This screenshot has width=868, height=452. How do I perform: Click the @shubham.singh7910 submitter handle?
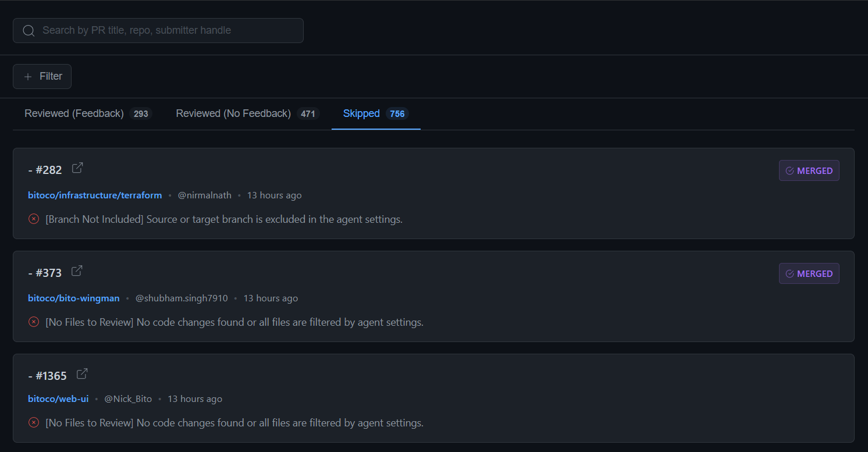pyautogui.click(x=182, y=298)
